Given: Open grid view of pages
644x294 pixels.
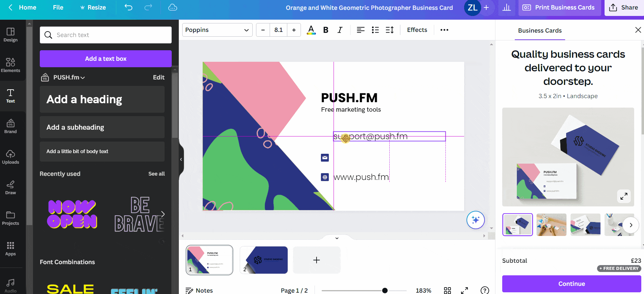Looking at the screenshot, I should [447, 290].
